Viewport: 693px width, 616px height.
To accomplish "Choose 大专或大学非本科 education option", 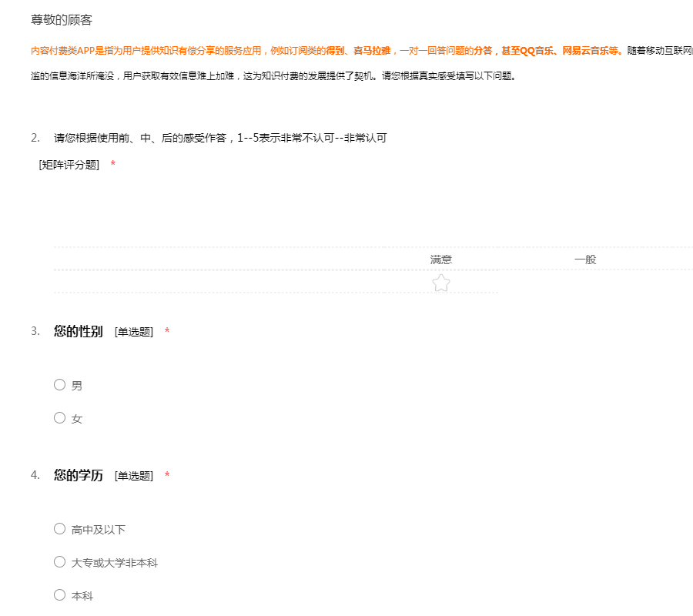I will [x=60, y=562].
